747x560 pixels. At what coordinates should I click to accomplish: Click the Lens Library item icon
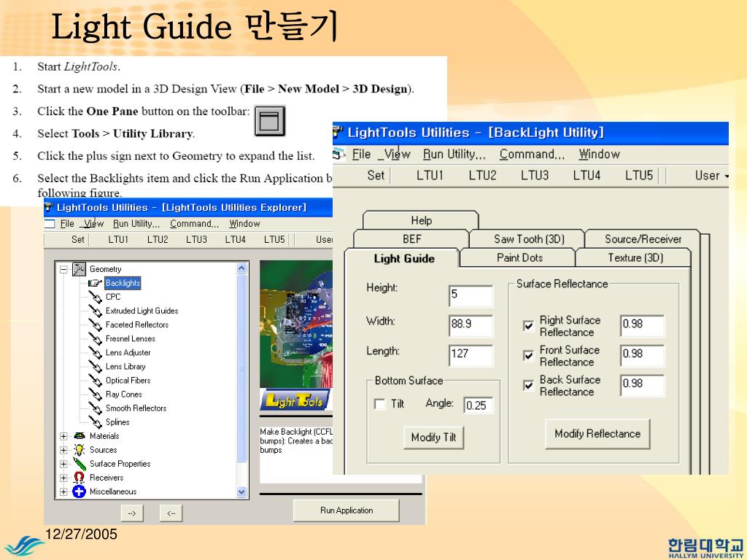96,367
